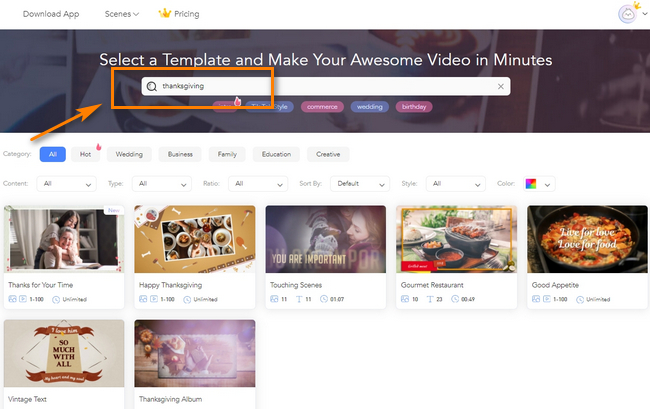
Task: Open the Ratio filter dropdown
Action: (258, 184)
